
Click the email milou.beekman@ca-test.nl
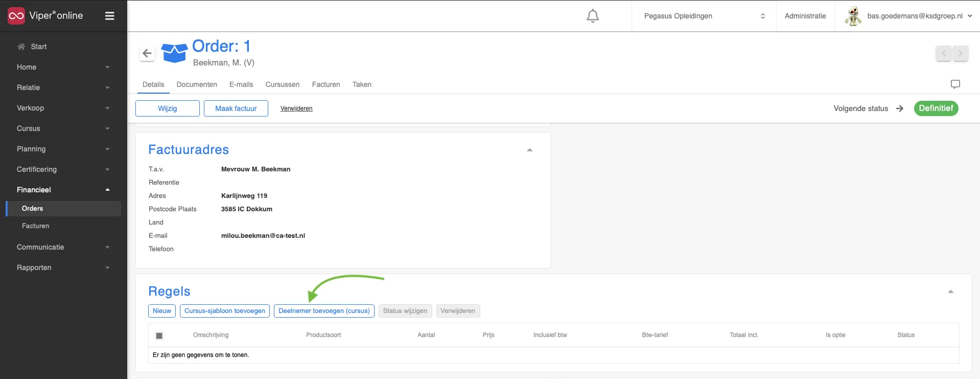(263, 236)
